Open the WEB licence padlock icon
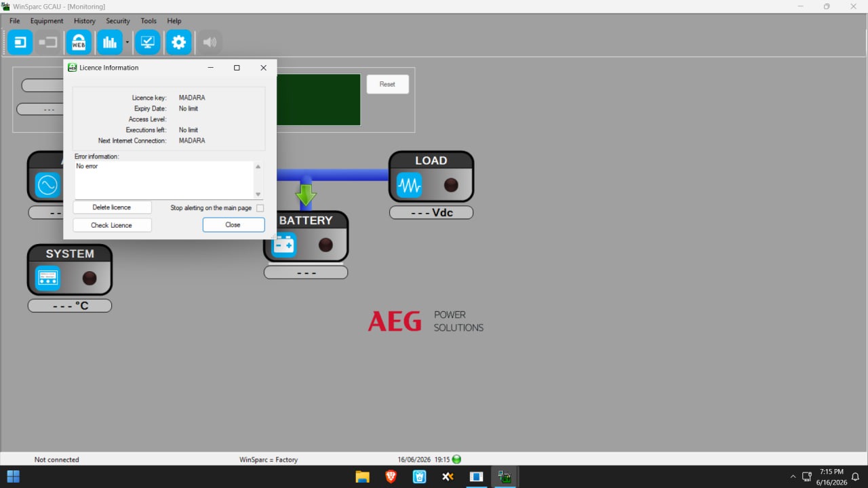This screenshot has width=868, height=488. point(79,43)
